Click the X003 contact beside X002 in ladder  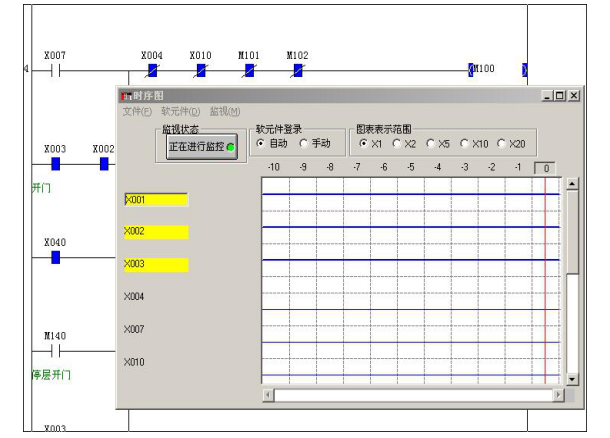coord(56,164)
